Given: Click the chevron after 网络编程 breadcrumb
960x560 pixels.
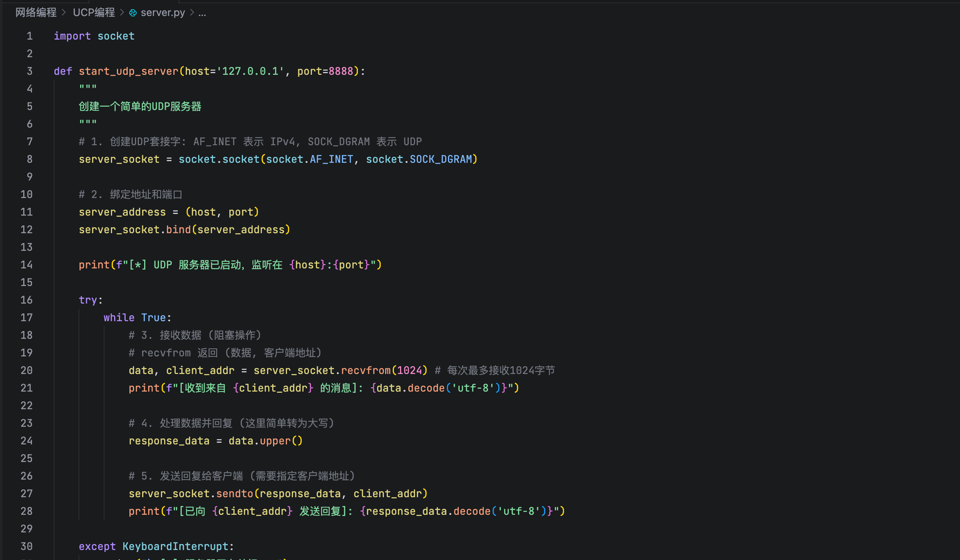Looking at the screenshot, I should click(x=64, y=13).
